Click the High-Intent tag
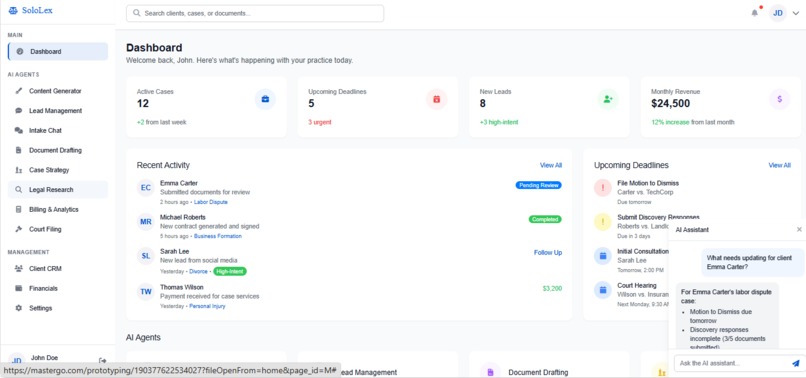This screenshot has width=806, height=378. (230, 271)
